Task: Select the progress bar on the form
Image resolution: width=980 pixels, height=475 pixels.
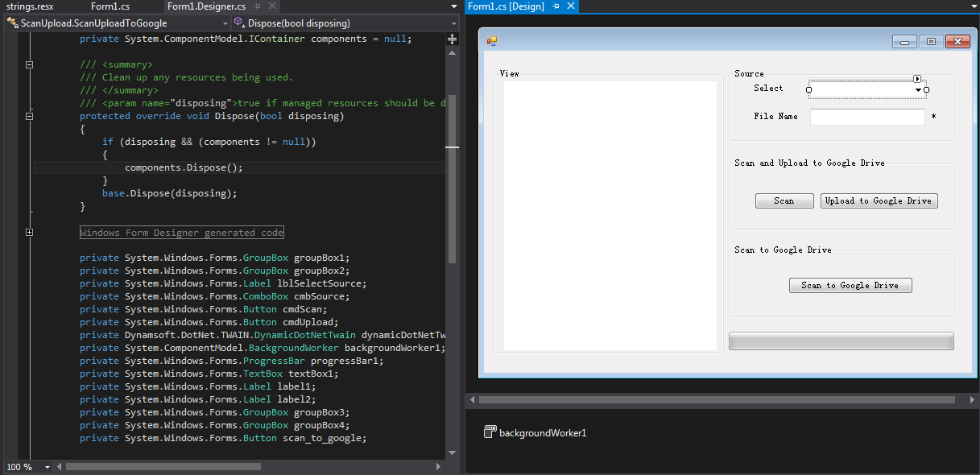Action: coord(841,341)
